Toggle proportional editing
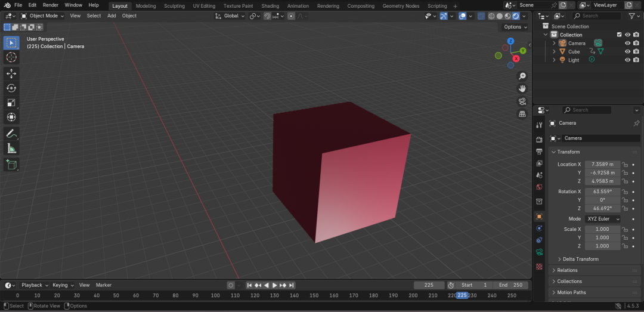Viewport: 644px width, 312px height. tap(291, 16)
